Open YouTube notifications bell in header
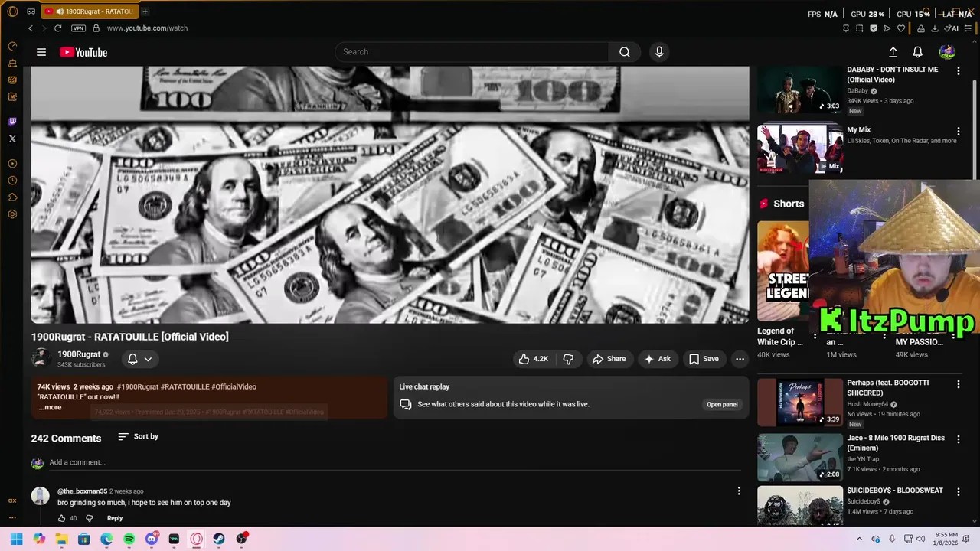 pos(917,52)
